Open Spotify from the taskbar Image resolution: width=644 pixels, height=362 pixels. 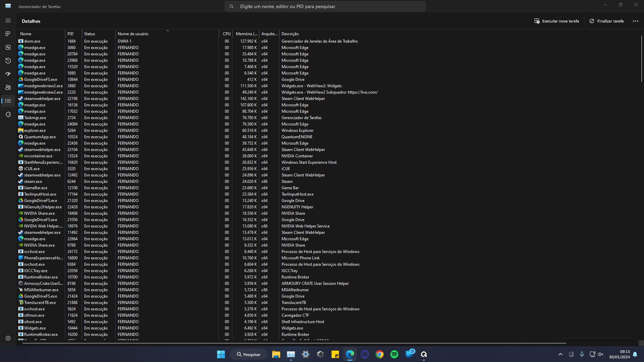394,354
